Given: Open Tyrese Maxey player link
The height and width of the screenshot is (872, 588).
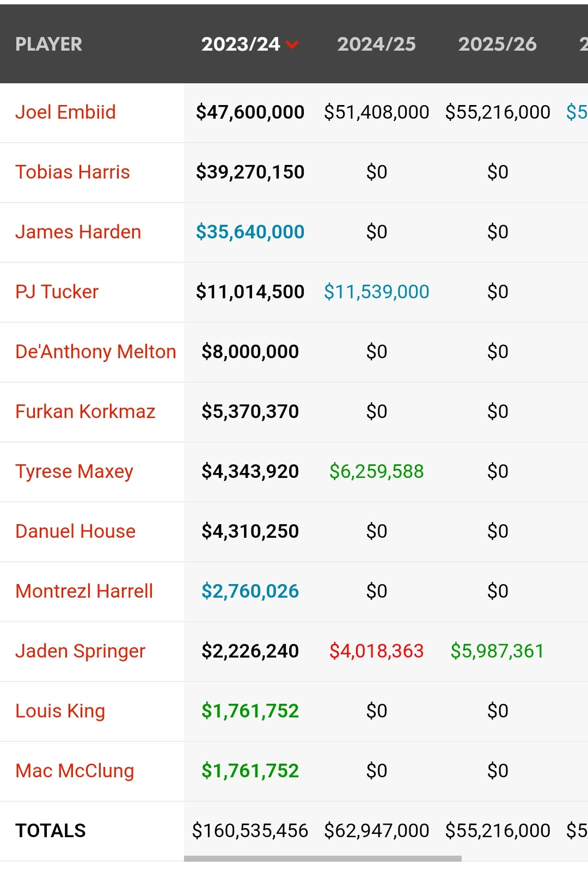Looking at the screenshot, I should [74, 471].
